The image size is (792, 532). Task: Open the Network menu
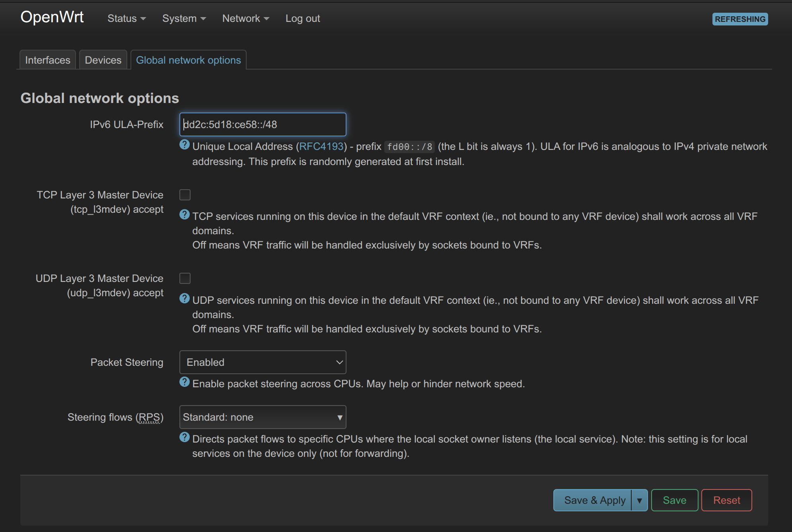click(245, 19)
